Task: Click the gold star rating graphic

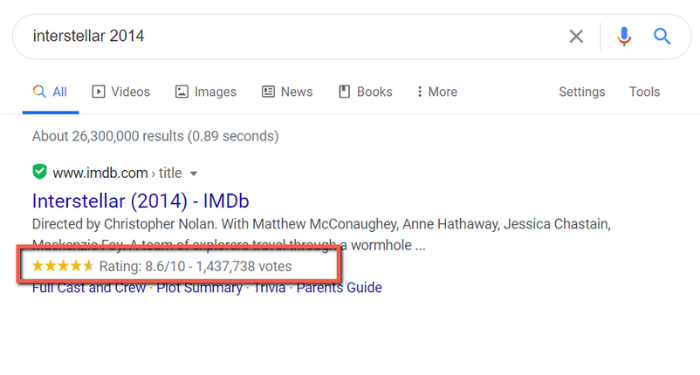Action: (x=63, y=266)
